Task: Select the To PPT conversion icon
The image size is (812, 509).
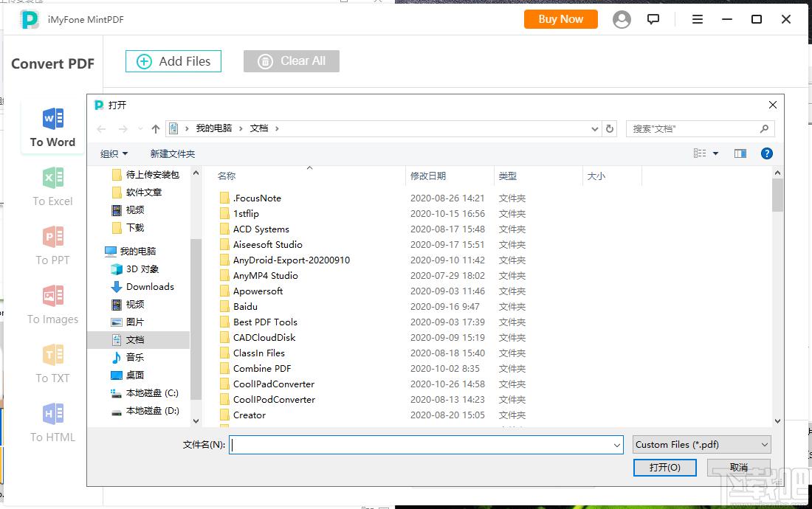Action: pyautogui.click(x=53, y=237)
